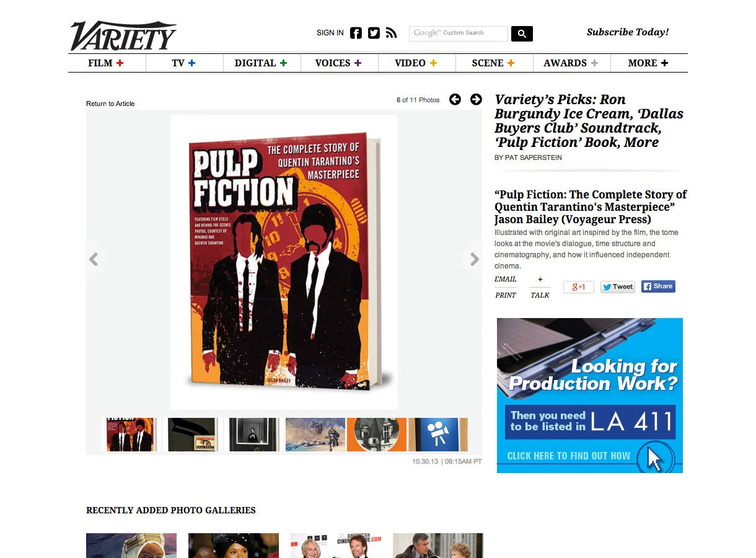Open the Variety's Picks article headline
Image resolution: width=756 pixels, height=558 pixels.
click(x=589, y=121)
